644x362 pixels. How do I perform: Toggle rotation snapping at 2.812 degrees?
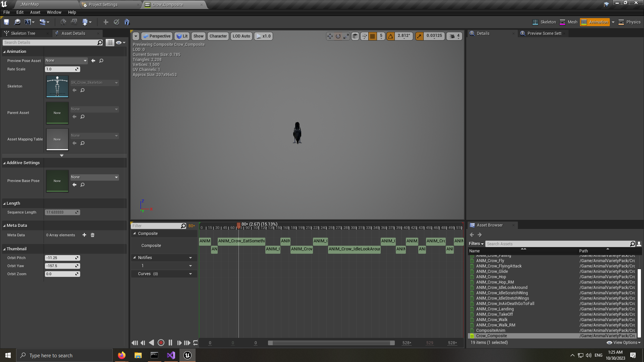tap(390, 36)
